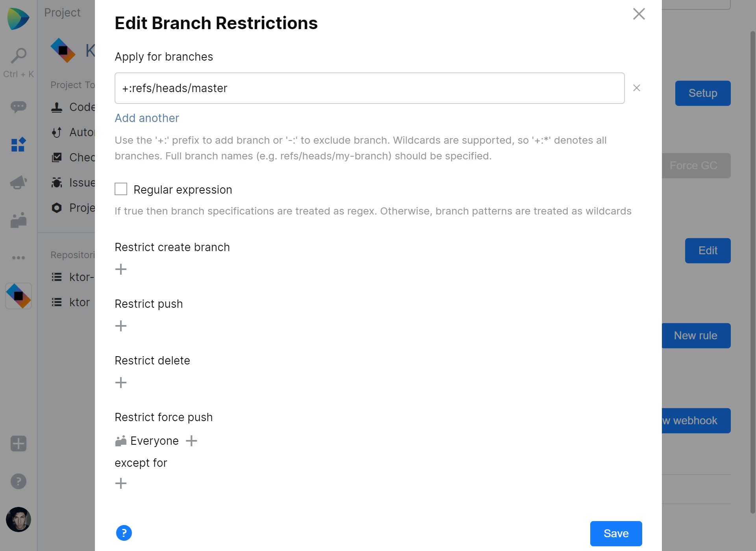Viewport: 756px width, 551px height.
Task: Add an exception under except for
Action: click(x=121, y=483)
